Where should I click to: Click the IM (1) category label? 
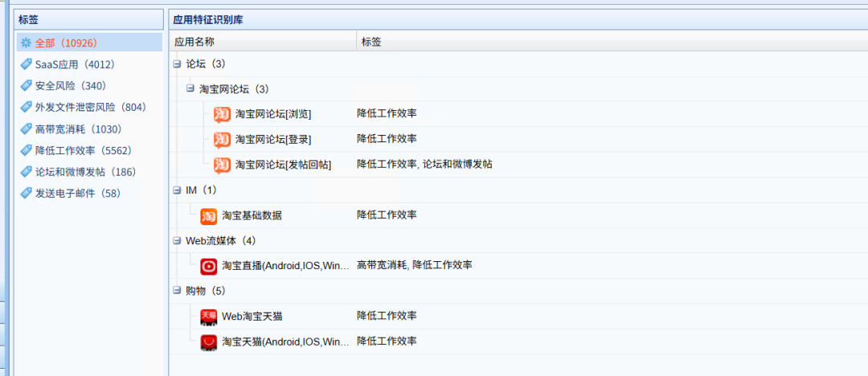pyautogui.click(x=202, y=190)
